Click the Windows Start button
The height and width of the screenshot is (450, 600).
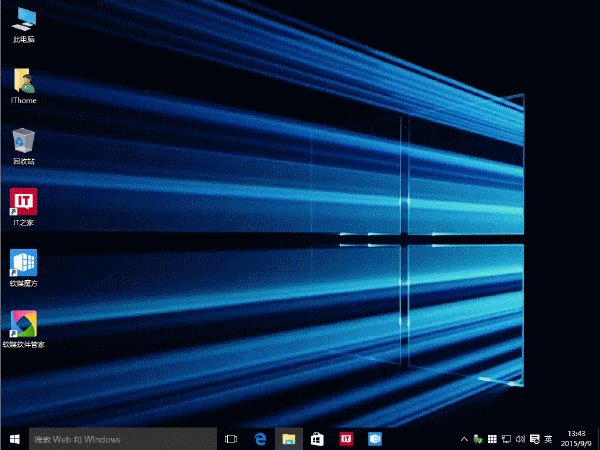tap(14, 439)
